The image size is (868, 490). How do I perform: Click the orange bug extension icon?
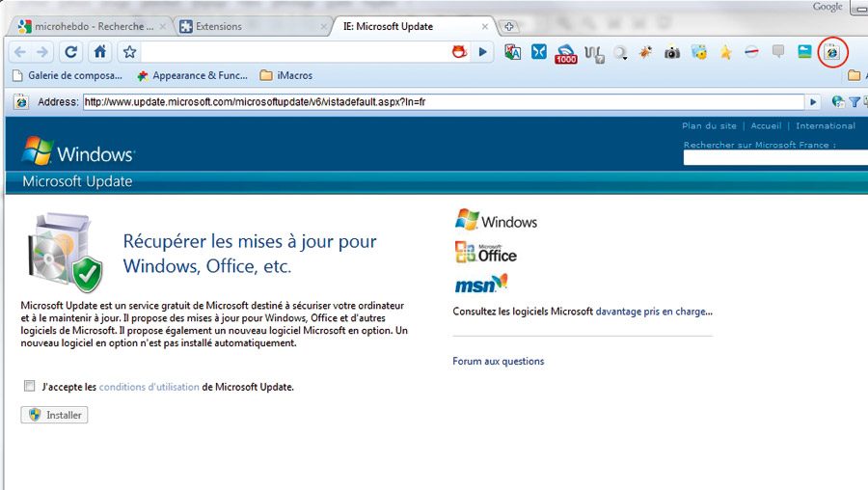pyautogui.click(x=645, y=52)
